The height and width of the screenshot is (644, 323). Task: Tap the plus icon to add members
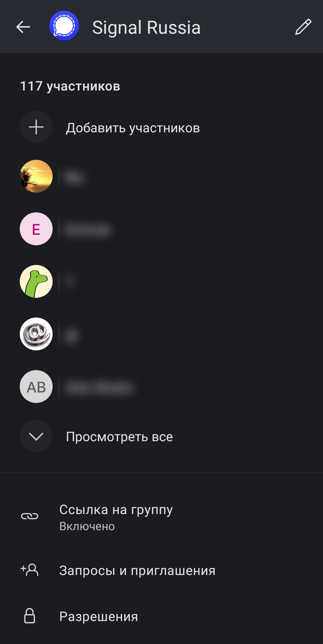click(x=36, y=127)
